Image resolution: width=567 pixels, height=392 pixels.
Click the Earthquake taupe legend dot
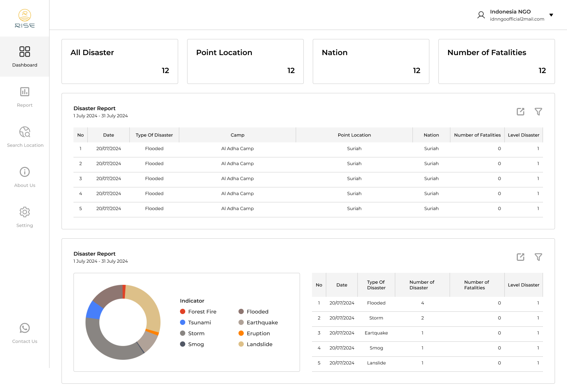(241, 322)
